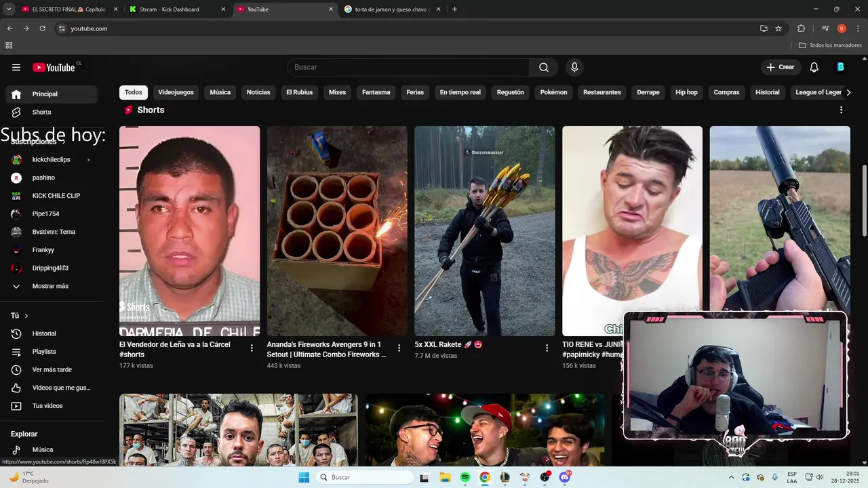Open Shorts shelf three-dot menu
This screenshot has width=868, height=488.
(x=842, y=110)
